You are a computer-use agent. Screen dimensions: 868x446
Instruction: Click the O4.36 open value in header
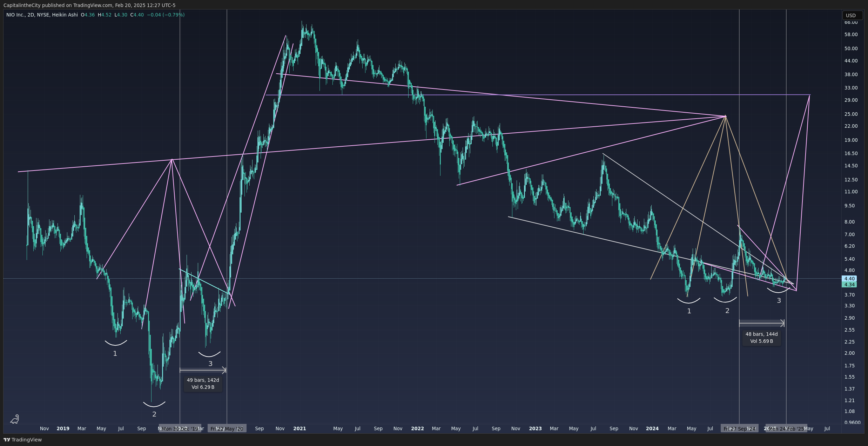coord(88,15)
